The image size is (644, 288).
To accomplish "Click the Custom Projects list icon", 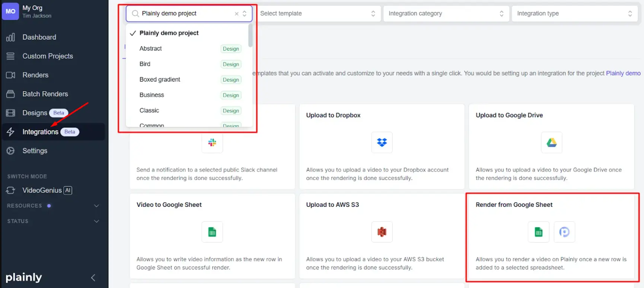I will pyautogui.click(x=10, y=56).
